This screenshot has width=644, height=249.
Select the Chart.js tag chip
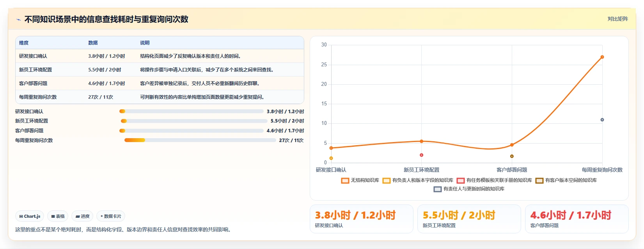coord(30,216)
